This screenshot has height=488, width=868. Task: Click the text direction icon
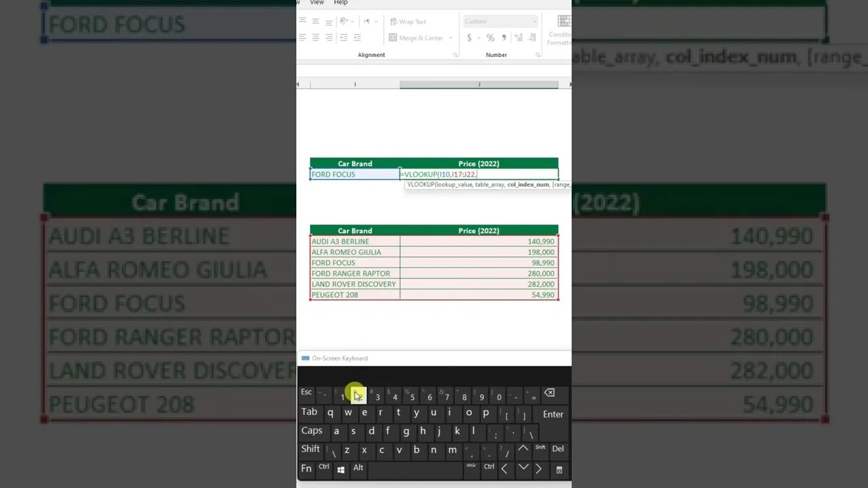[367, 21]
